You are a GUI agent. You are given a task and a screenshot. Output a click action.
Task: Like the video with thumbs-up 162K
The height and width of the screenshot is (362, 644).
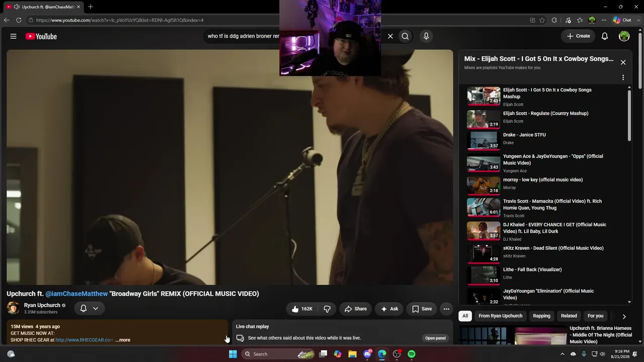(302, 309)
